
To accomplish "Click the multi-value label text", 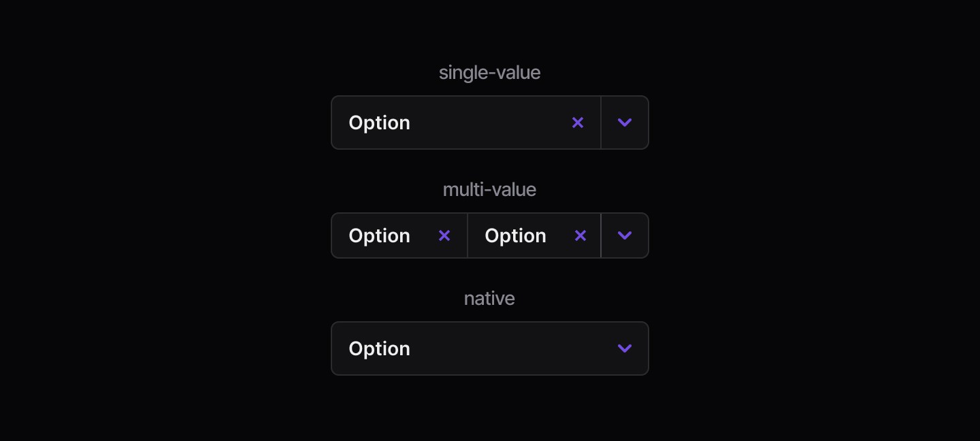I will [x=489, y=190].
